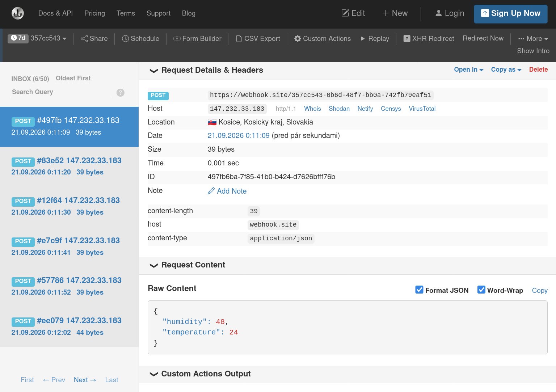This screenshot has height=392, width=556.
Task: Open Form Builder
Action: click(197, 38)
